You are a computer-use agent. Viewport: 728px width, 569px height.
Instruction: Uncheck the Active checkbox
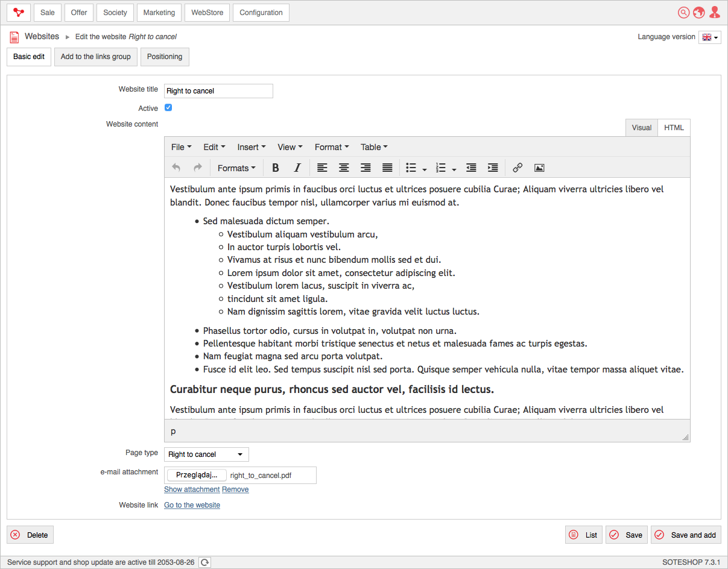click(x=168, y=108)
